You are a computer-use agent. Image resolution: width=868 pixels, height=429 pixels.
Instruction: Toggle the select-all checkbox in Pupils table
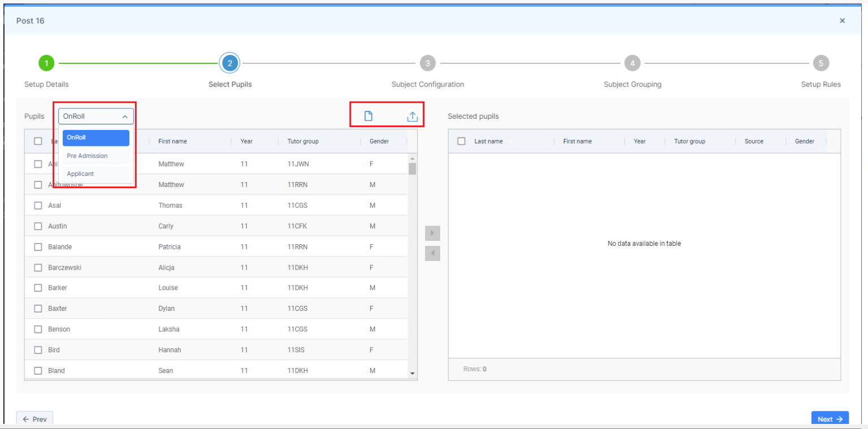point(38,141)
